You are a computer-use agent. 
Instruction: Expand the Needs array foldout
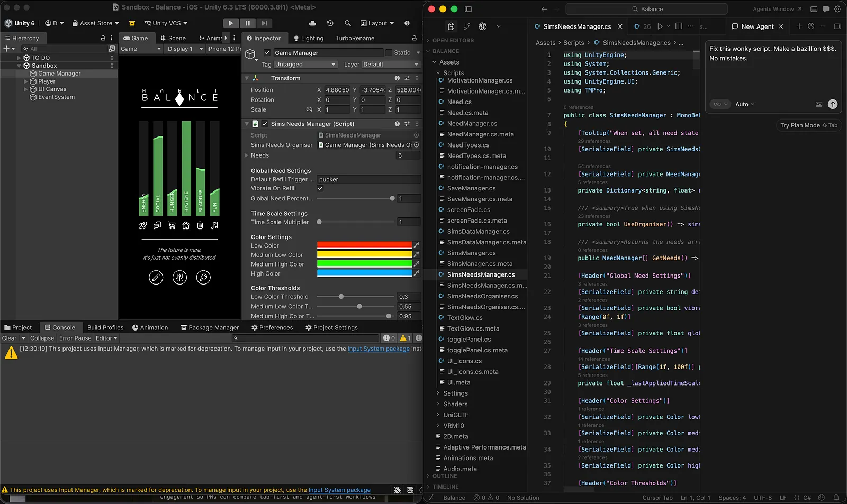[246, 155]
